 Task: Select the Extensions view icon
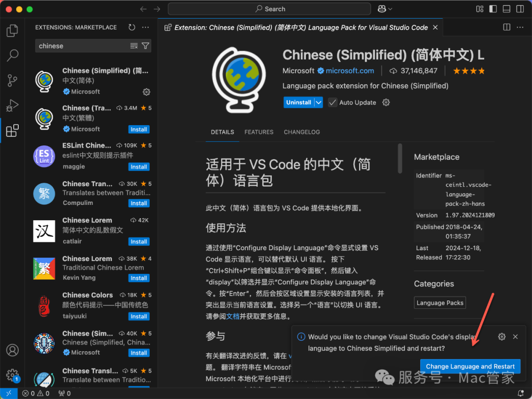click(12, 131)
